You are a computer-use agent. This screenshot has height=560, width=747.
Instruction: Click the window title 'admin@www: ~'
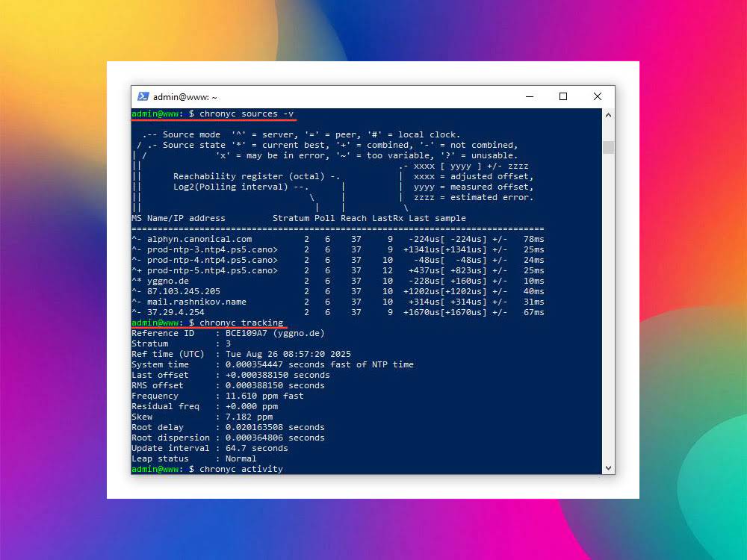click(185, 97)
